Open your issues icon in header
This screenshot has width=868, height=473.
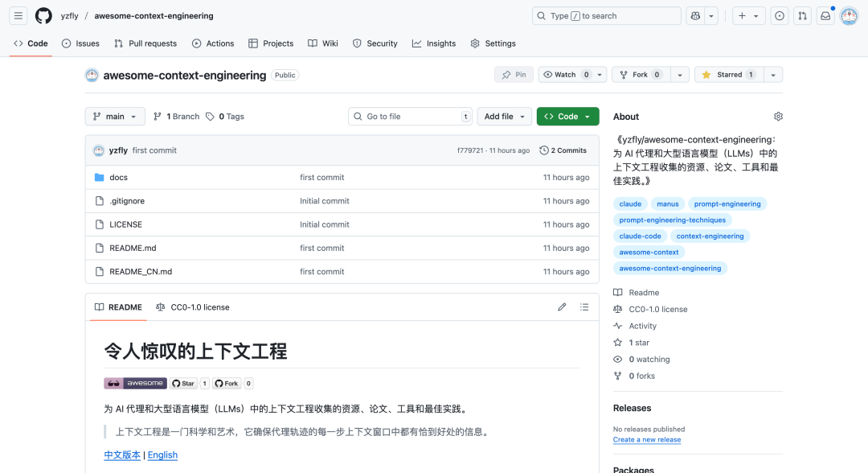coord(780,16)
